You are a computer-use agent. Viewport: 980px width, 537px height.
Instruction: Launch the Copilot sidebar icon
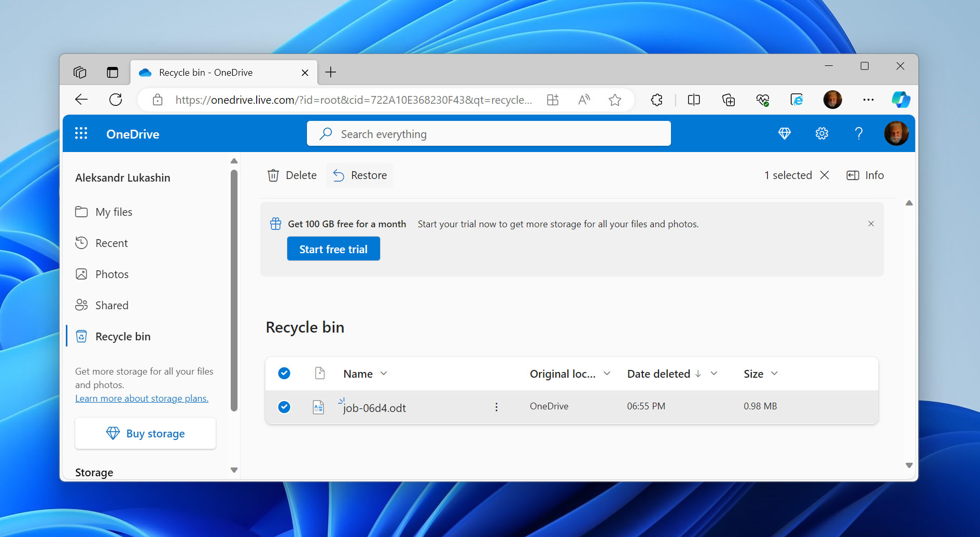[901, 100]
